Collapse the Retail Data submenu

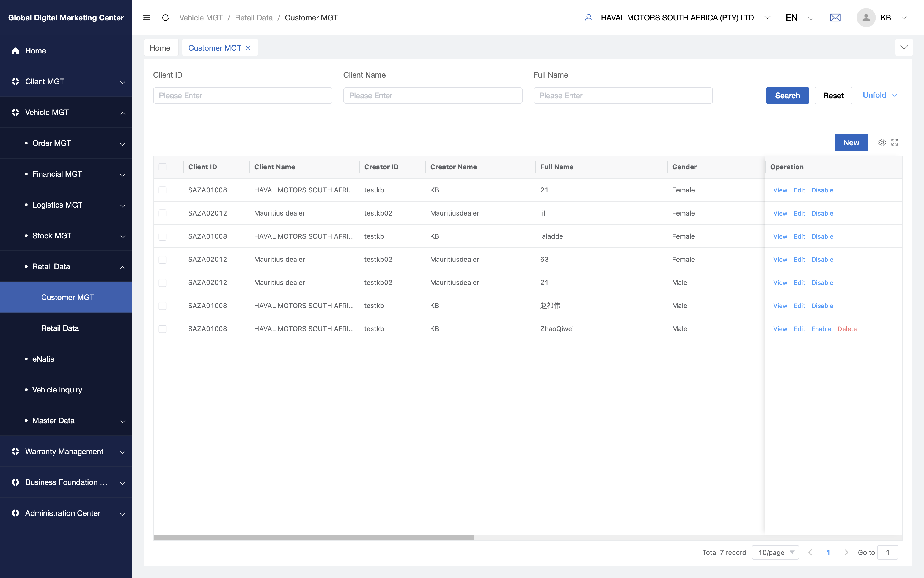123,267
